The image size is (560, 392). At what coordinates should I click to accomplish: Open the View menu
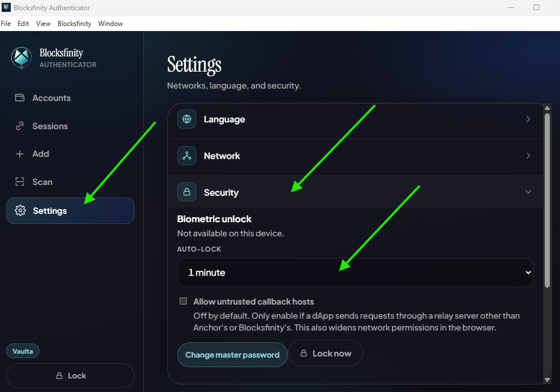(43, 24)
